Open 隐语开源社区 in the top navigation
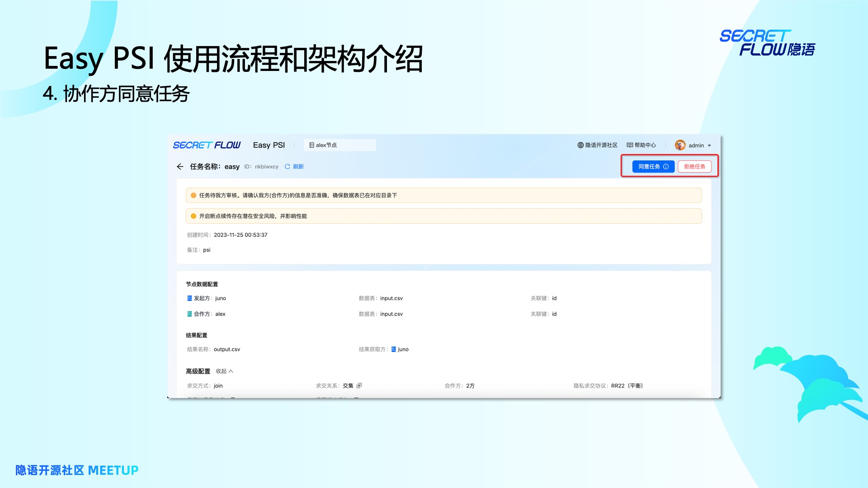The height and width of the screenshot is (488, 868). click(597, 145)
